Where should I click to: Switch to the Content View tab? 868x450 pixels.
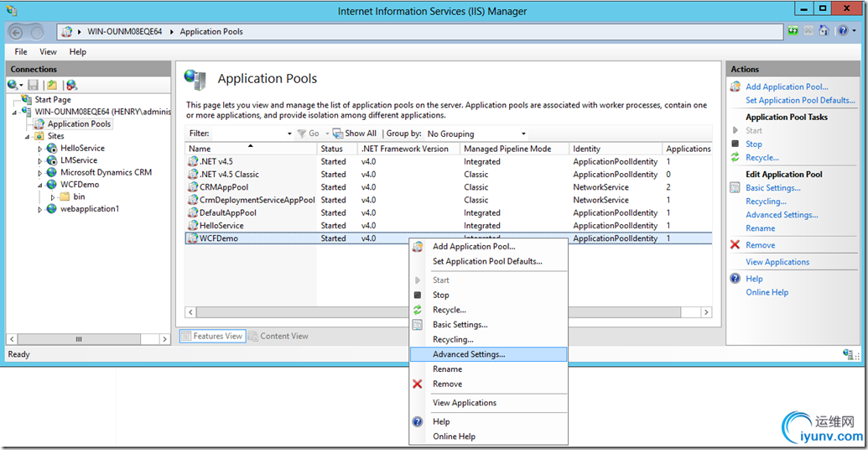[x=278, y=336]
